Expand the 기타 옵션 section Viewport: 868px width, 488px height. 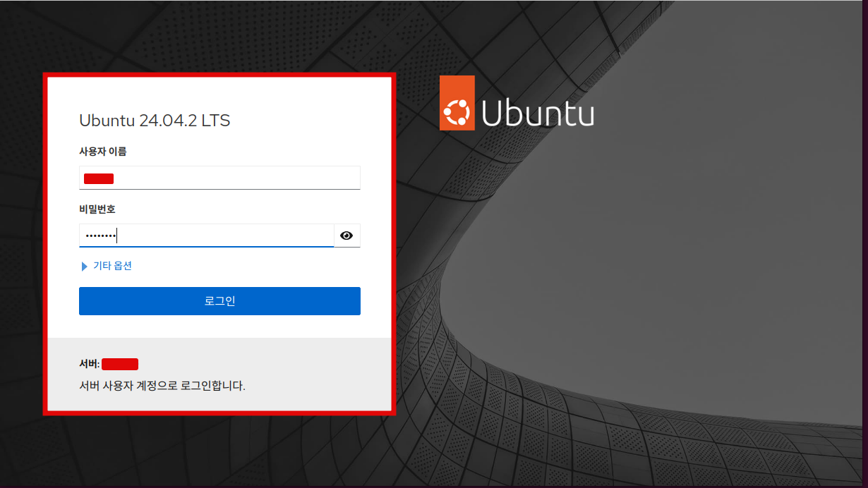click(107, 266)
